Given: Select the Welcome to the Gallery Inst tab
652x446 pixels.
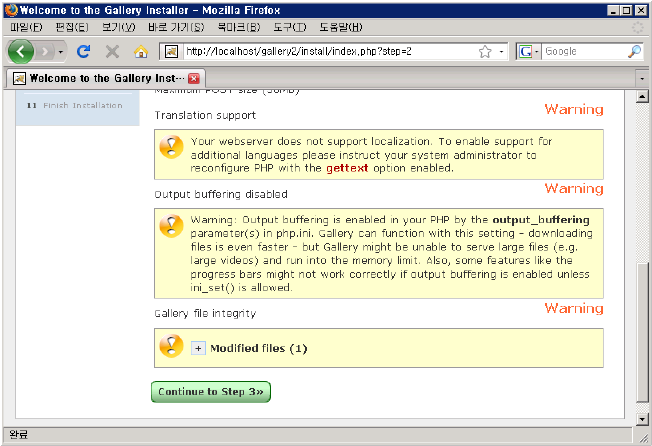Looking at the screenshot, I should click(x=106, y=78).
